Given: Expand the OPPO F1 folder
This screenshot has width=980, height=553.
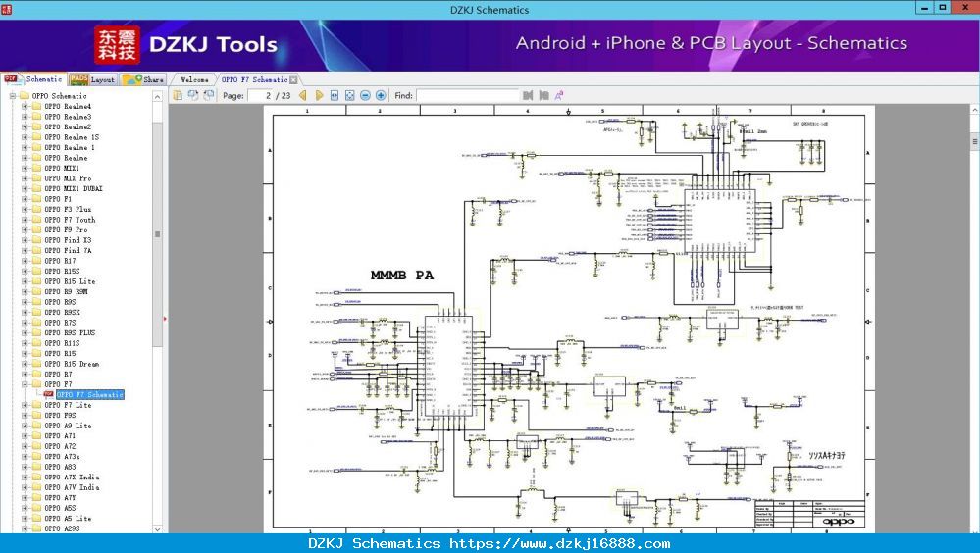Looking at the screenshot, I should coord(25,199).
